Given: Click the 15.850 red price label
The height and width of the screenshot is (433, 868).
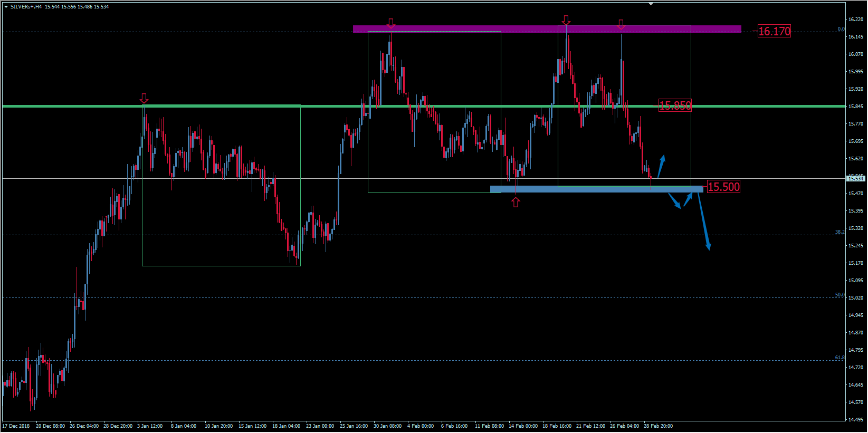Looking at the screenshot, I should coord(674,105).
